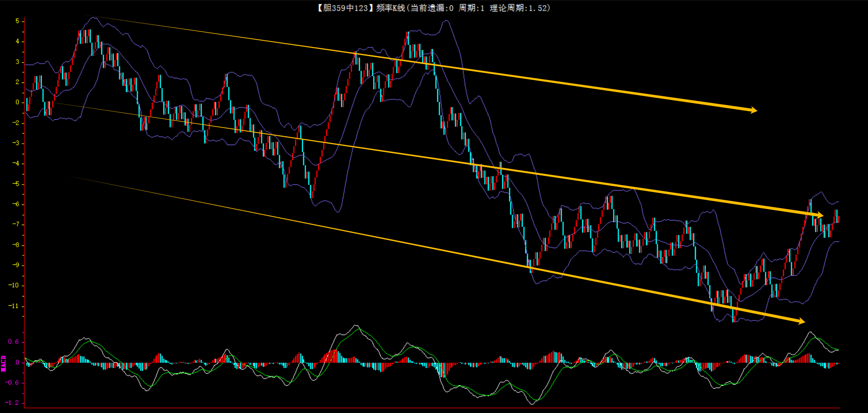
Task: Click the y-axis label -3
Action: pyautogui.click(x=16, y=143)
